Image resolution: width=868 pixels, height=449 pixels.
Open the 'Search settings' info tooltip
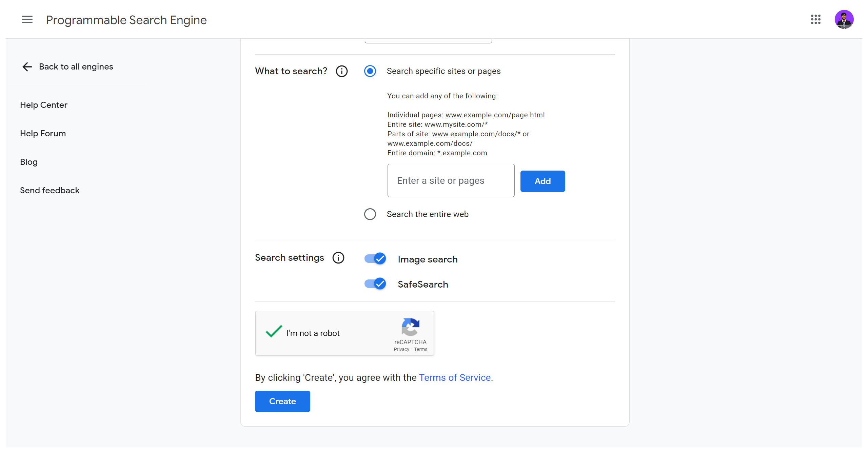(x=338, y=258)
